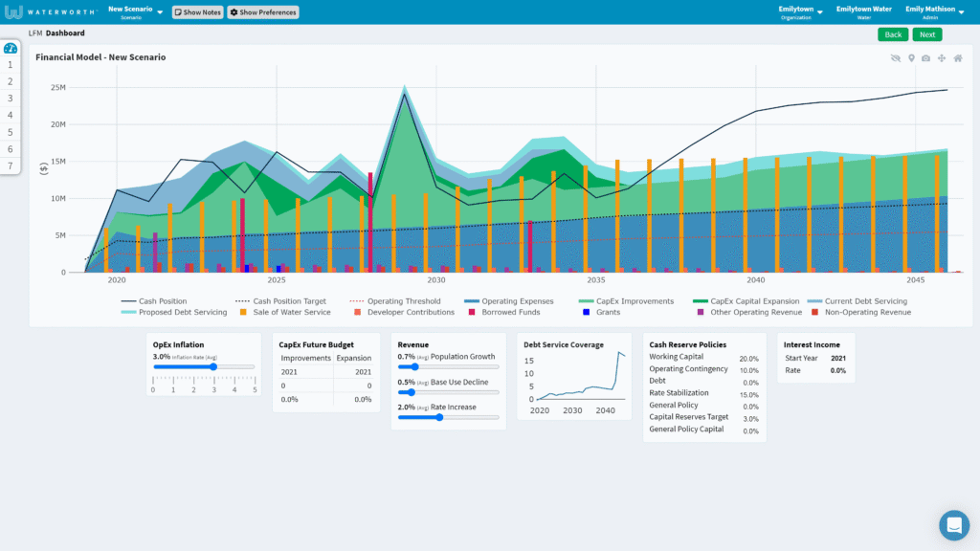Toggle Sale of Water Service legend entry
Screen dimensions: 980x551
(285, 313)
